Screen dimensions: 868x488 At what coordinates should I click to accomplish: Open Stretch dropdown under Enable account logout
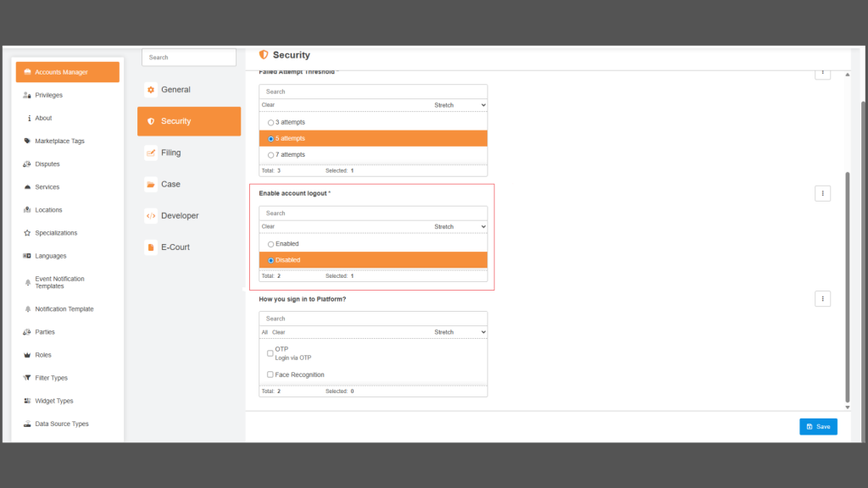[459, 227]
